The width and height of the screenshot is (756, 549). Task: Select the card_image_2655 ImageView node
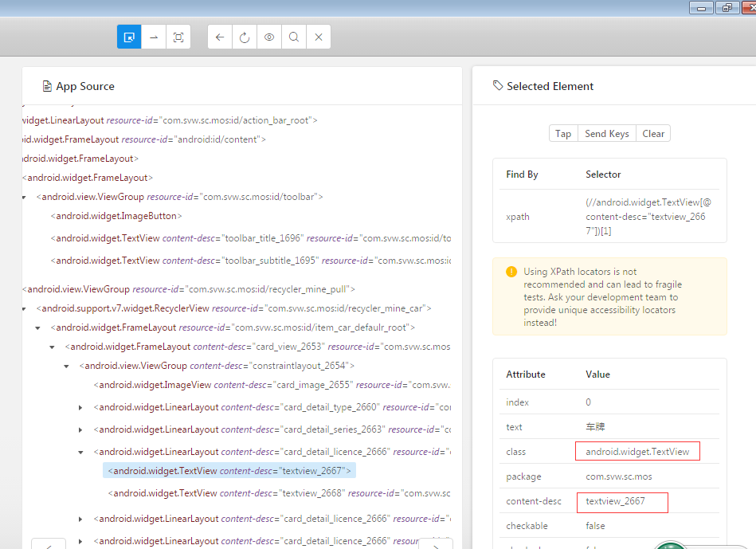click(x=272, y=385)
